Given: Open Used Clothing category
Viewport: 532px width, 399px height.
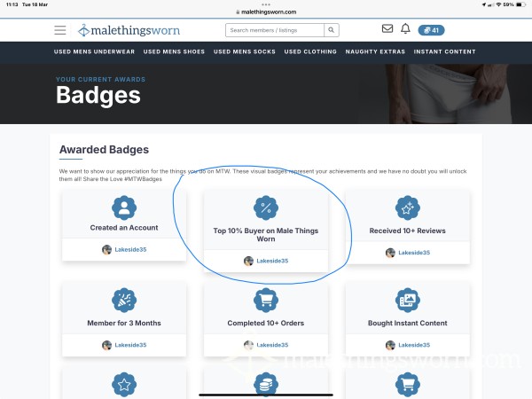Looking at the screenshot, I should (310, 51).
